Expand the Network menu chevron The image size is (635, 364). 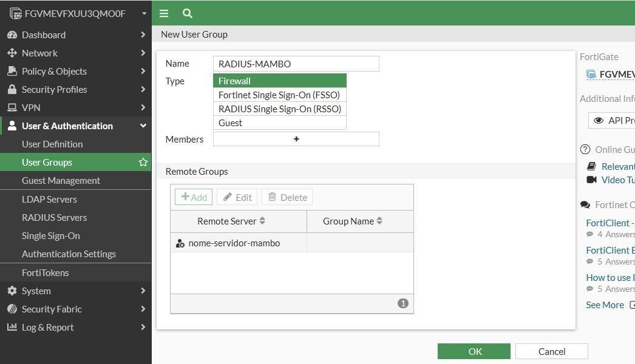click(x=143, y=53)
